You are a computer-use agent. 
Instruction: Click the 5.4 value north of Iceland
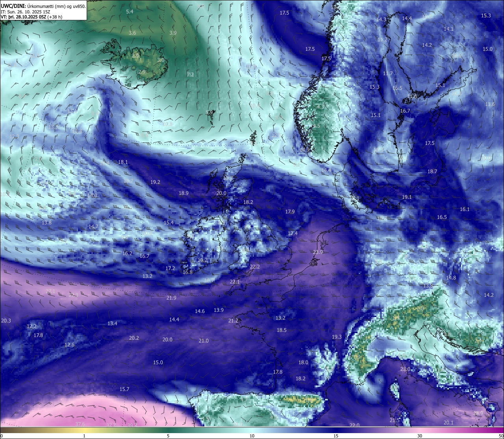coord(130,12)
